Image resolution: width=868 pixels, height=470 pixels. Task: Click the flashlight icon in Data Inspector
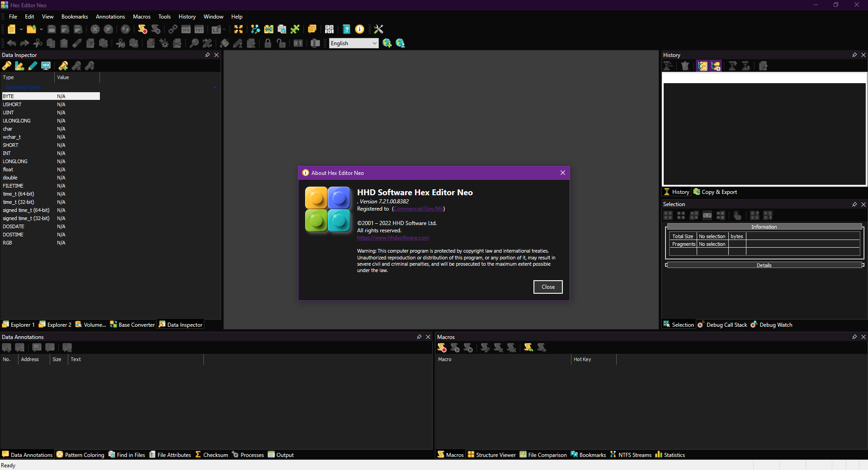(7, 66)
